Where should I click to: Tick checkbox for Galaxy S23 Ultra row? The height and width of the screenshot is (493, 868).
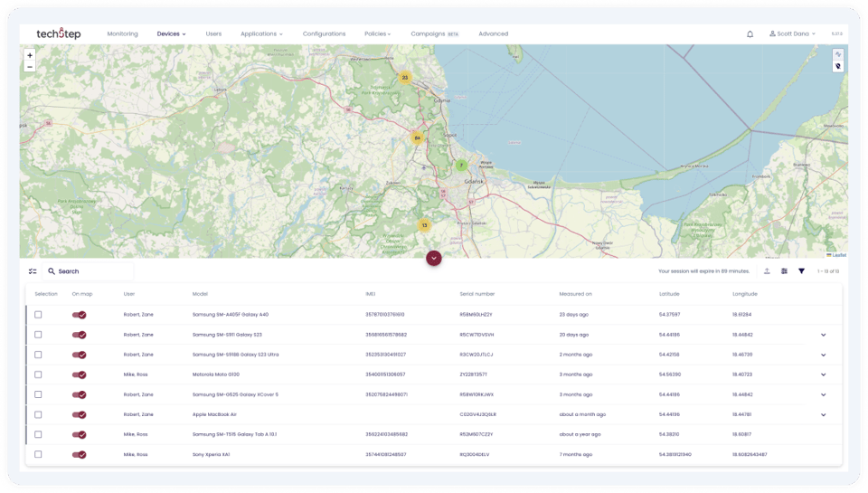coord(38,355)
